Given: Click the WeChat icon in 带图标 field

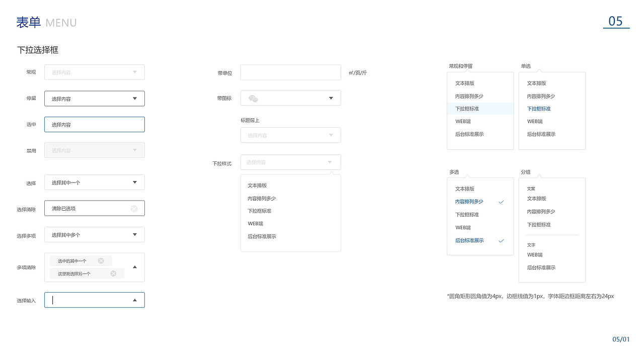Looking at the screenshot, I should [x=253, y=99].
